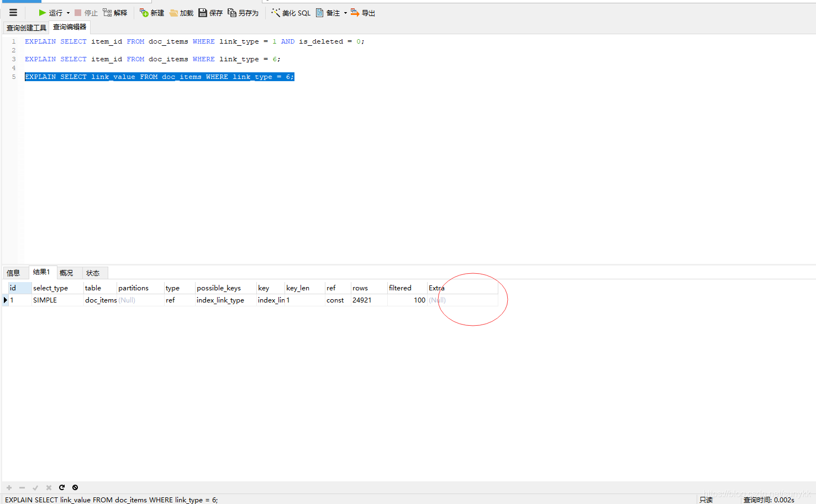Switch to the 查询创建工具 tab
816x504 pixels.
[27, 28]
